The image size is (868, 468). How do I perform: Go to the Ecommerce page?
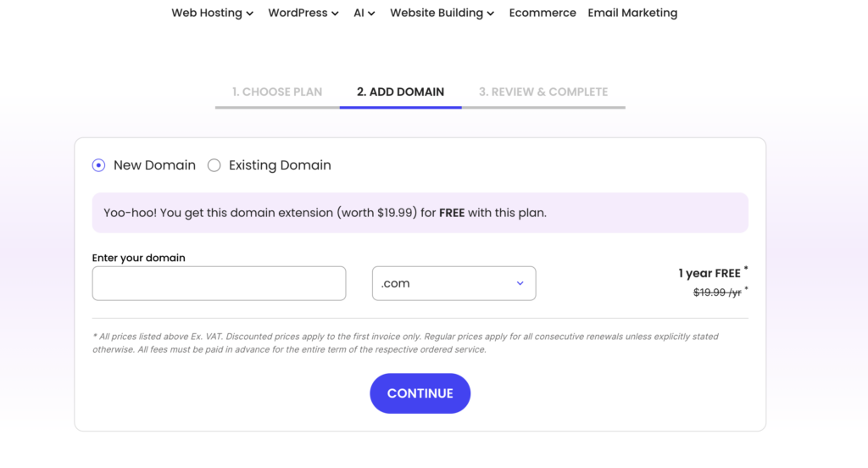(x=542, y=14)
